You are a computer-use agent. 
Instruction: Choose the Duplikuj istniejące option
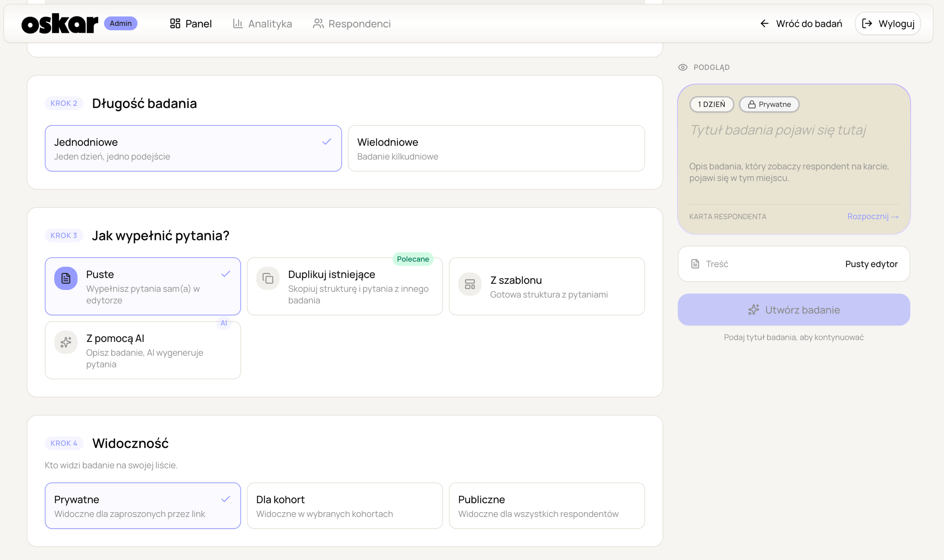tap(345, 287)
